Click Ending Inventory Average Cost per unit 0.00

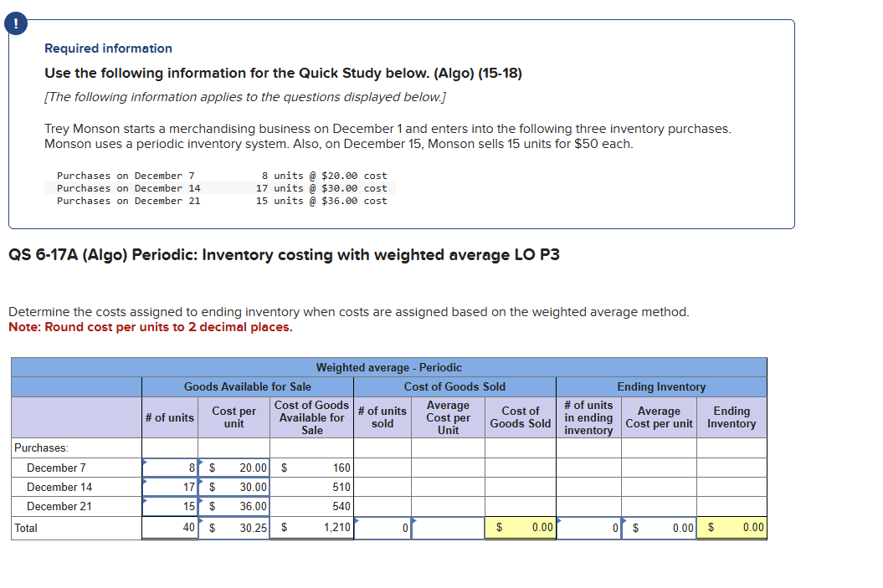(x=659, y=528)
